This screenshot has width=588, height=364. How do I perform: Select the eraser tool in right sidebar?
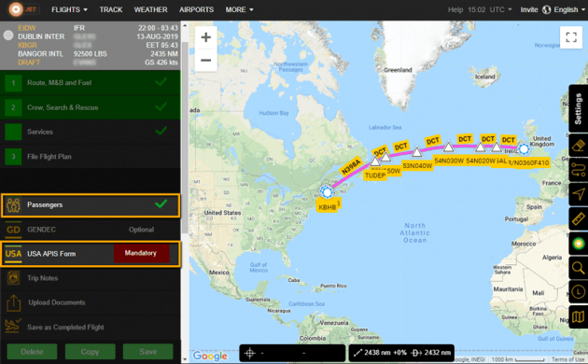[x=579, y=146]
